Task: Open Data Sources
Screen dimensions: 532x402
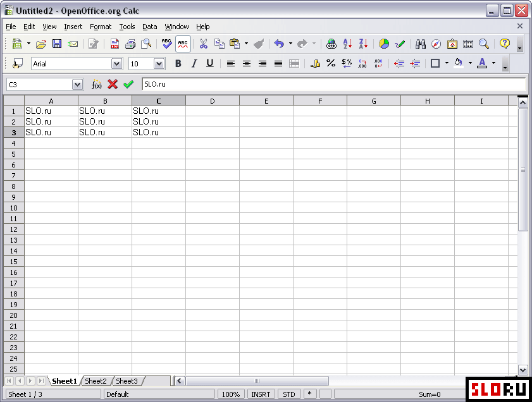Action: click(x=468, y=44)
